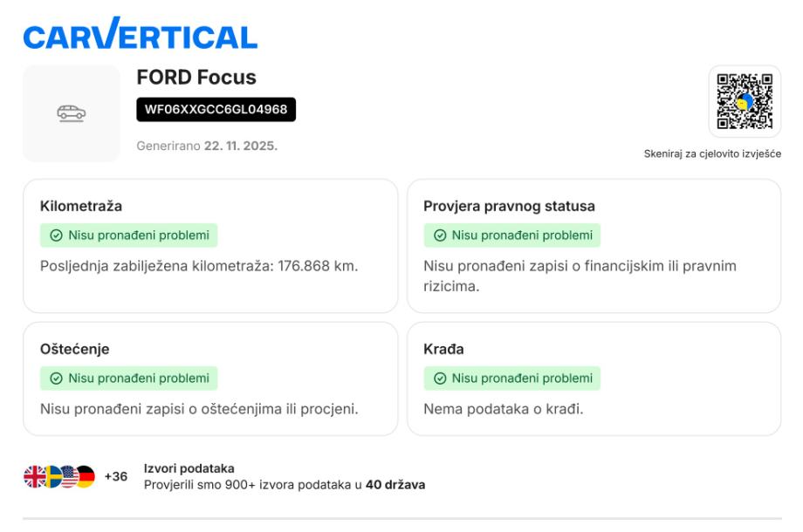Open the Provjera pravnog statusa card heading

[x=509, y=207]
